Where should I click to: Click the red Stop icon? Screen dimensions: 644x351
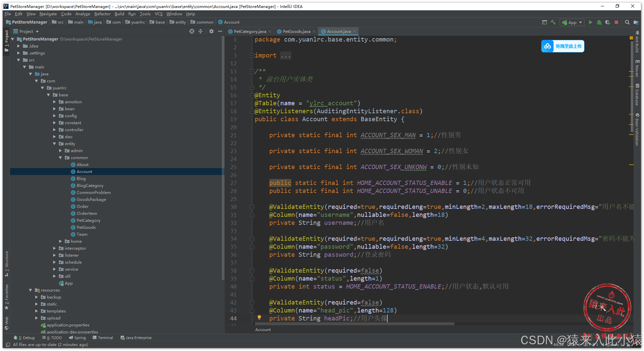(x=616, y=22)
